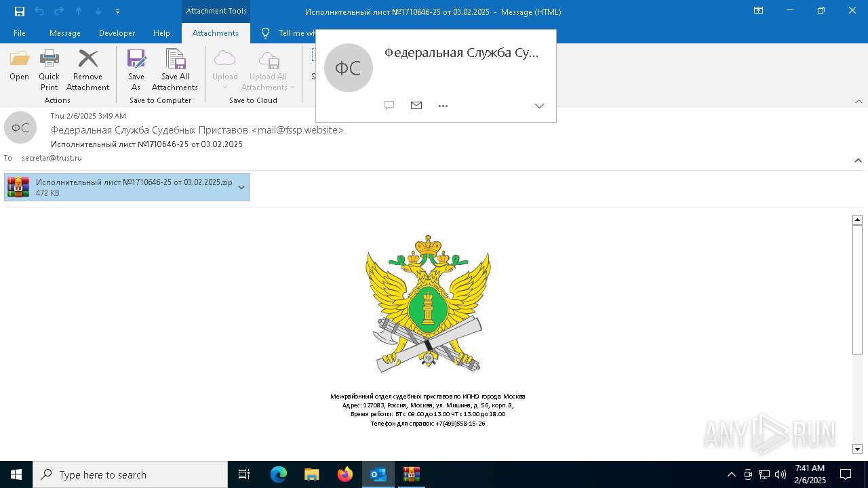This screenshot has width=868, height=488.
Task: Expand the contact card with the chevron
Action: (539, 106)
